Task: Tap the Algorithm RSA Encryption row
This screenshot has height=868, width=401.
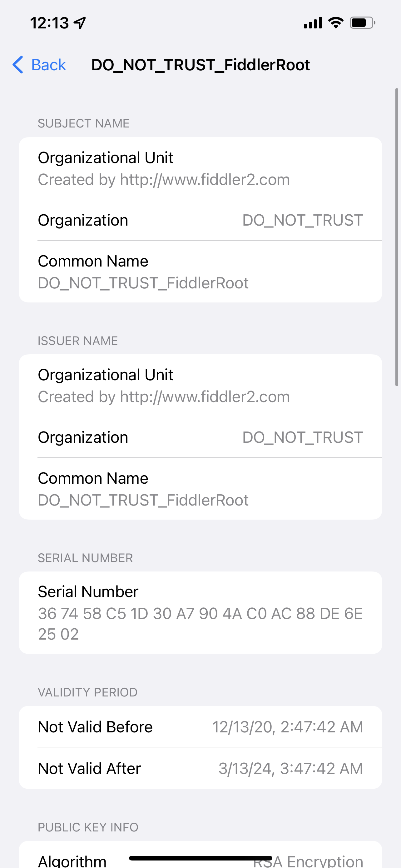Action: (x=200, y=861)
